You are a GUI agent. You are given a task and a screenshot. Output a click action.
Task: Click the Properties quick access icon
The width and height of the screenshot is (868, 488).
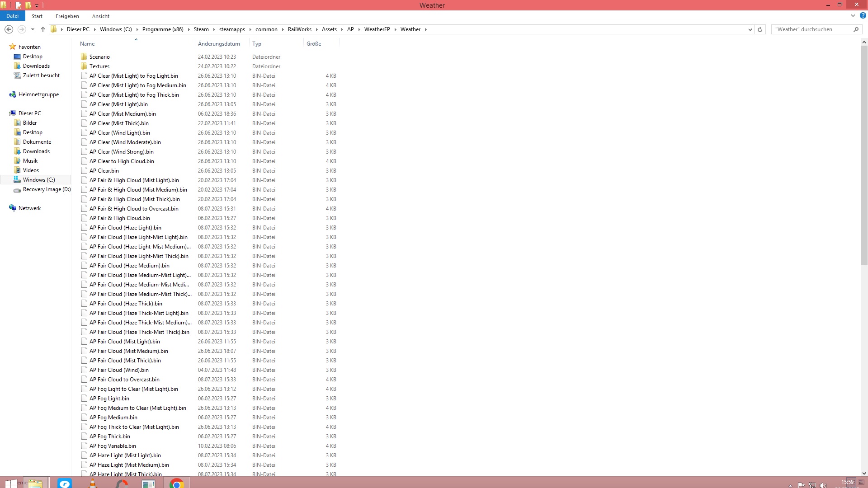click(x=18, y=5)
